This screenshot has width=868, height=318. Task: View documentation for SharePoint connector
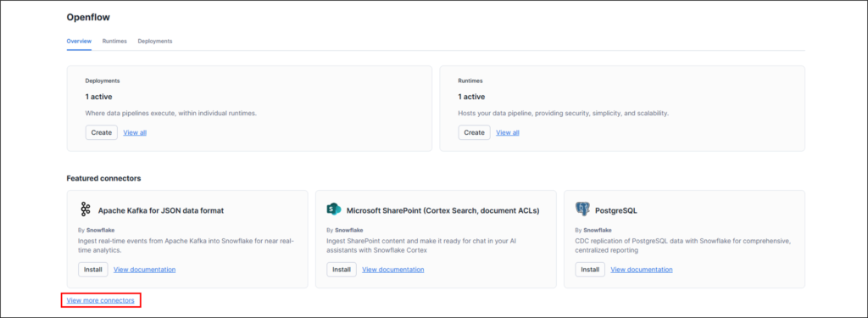pyautogui.click(x=393, y=270)
